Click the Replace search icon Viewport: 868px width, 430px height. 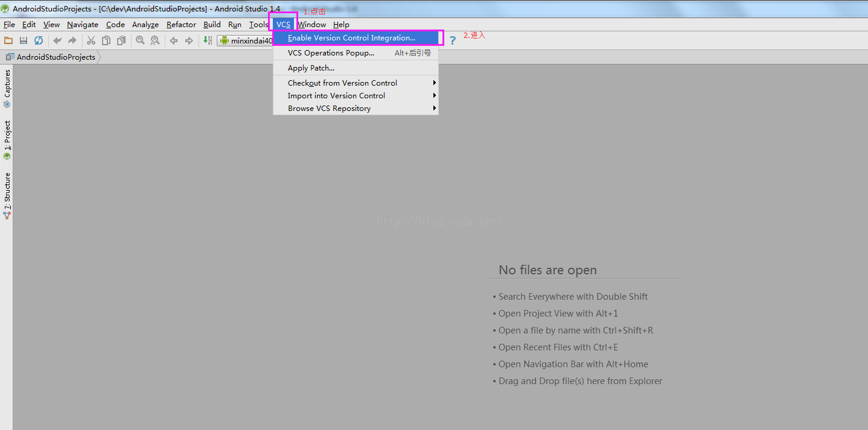155,40
